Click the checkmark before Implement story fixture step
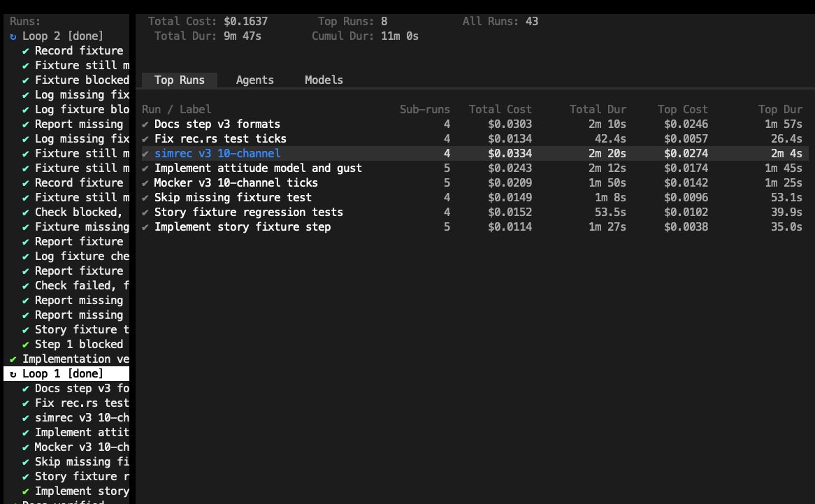This screenshot has width=815, height=504. (145, 227)
